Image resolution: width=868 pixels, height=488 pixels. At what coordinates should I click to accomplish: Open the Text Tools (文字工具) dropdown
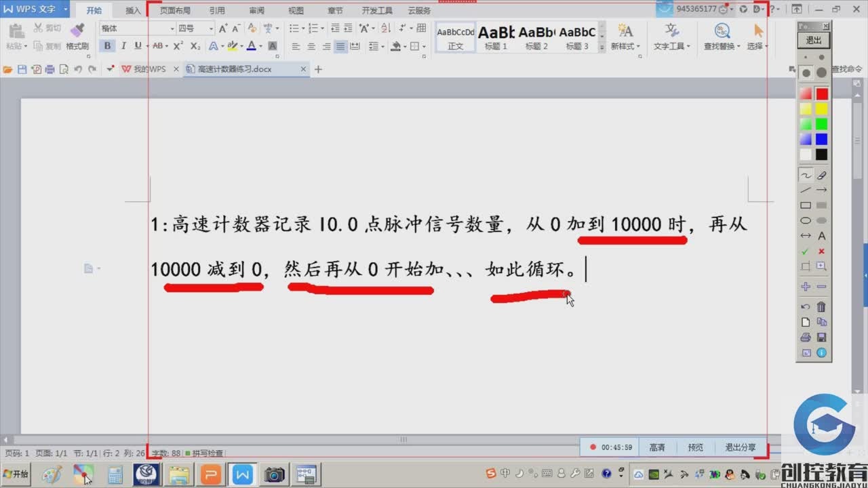671,46
